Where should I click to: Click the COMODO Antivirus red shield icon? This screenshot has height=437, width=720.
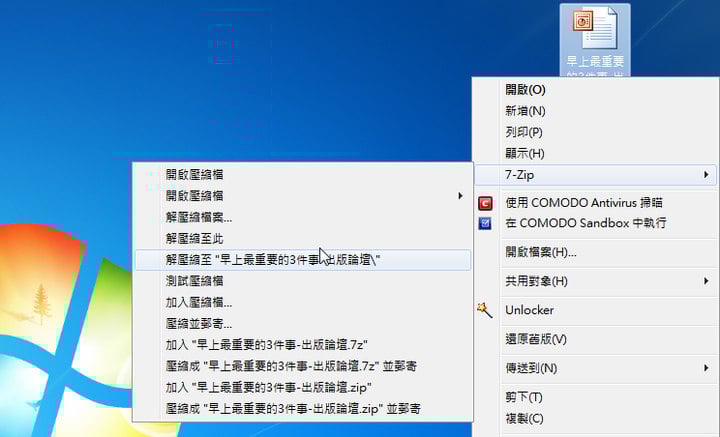point(485,203)
